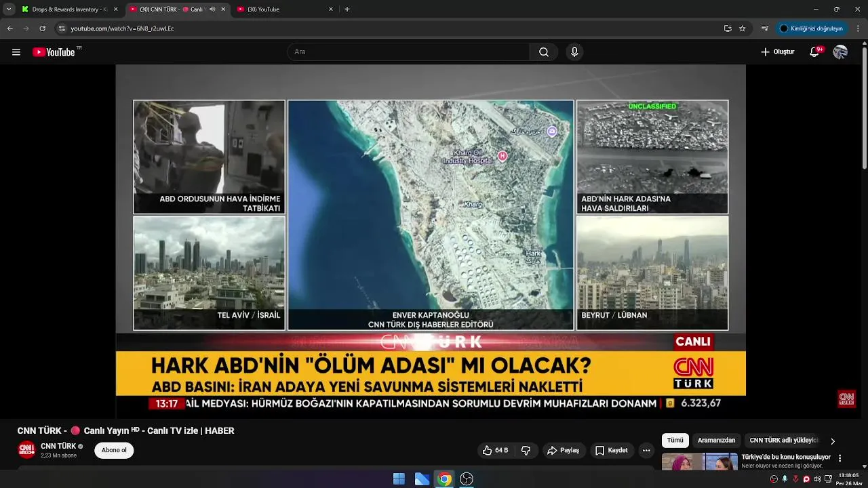
Task: Open the media controls icon in Chrome
Action: pyautogui.click(x=765, y=28)
